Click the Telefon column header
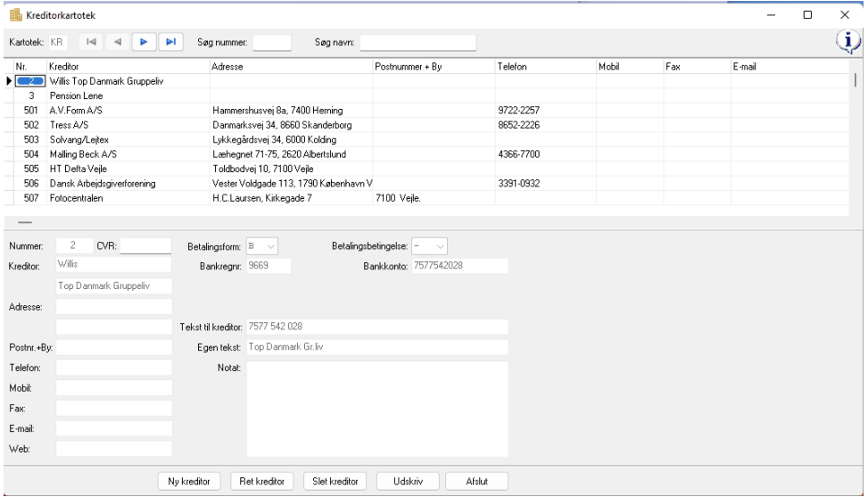This screenshot has height=497, width=868. [545, 66]
